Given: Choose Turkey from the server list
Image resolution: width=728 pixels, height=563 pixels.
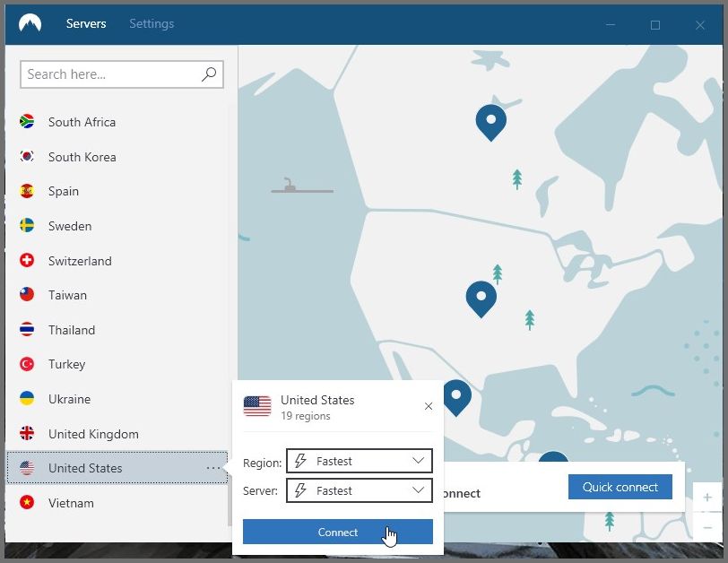Looking at the screenshot, I should [x=117, y=364].
